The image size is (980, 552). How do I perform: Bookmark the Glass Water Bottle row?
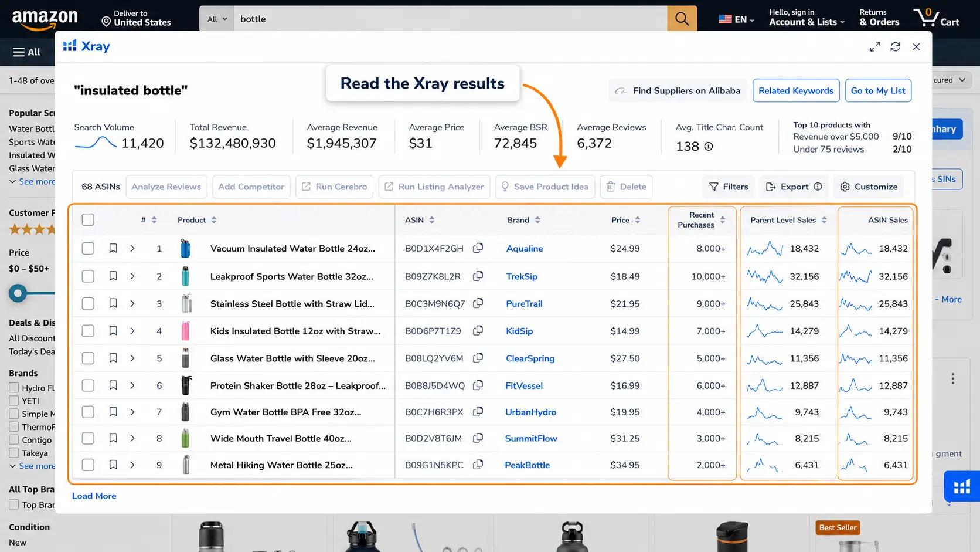(113, 358)
